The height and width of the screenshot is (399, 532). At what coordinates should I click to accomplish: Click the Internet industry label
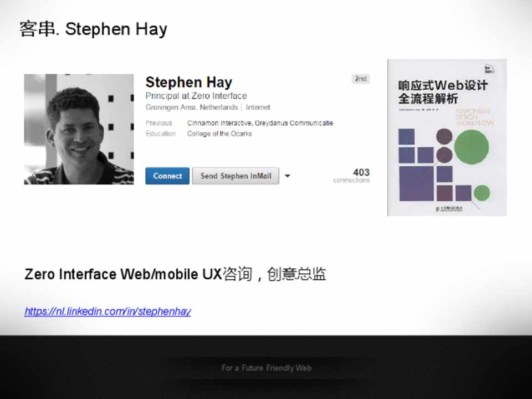[x=258, y=108]
